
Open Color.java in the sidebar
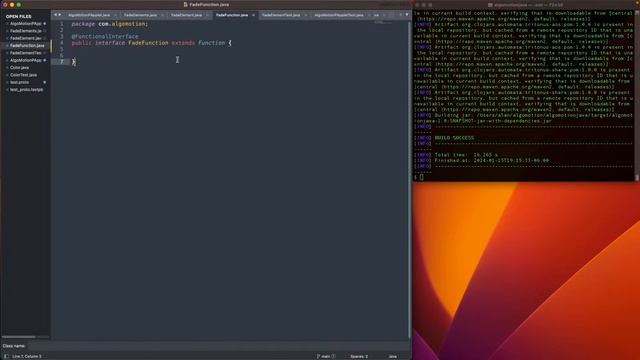19,68
